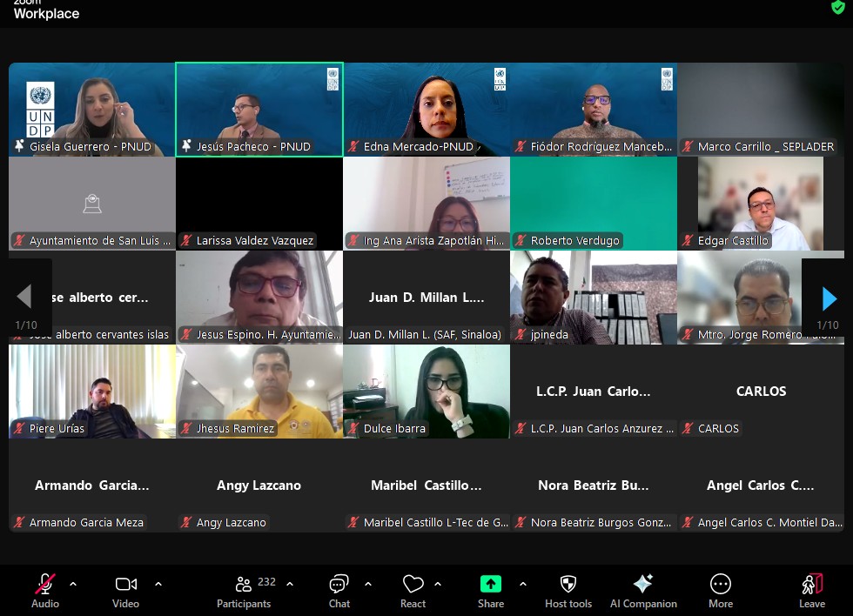Select Piere Urías video tile
The height and width of the screenshot is (616, 853).
coord(92,392)
